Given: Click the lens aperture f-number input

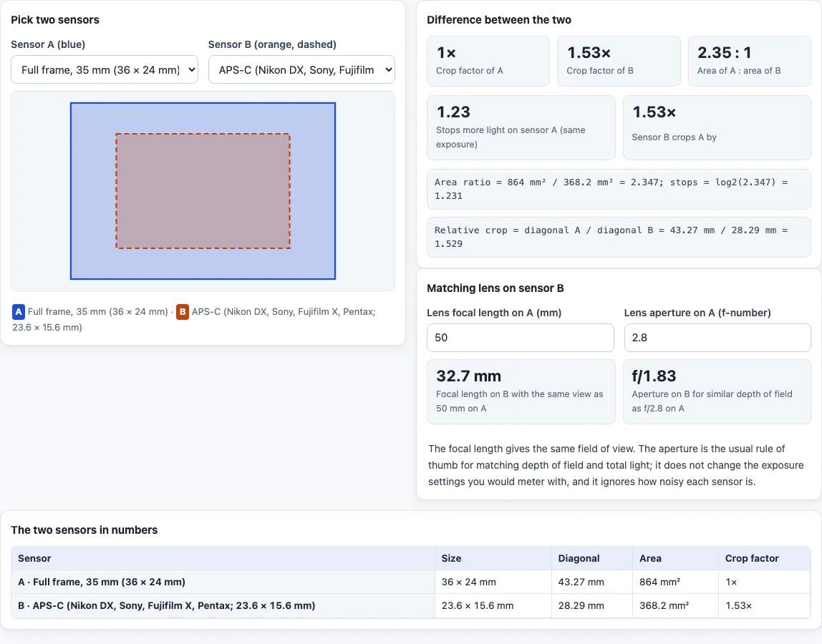Looking at the screenshot, I should coord(717,338).
